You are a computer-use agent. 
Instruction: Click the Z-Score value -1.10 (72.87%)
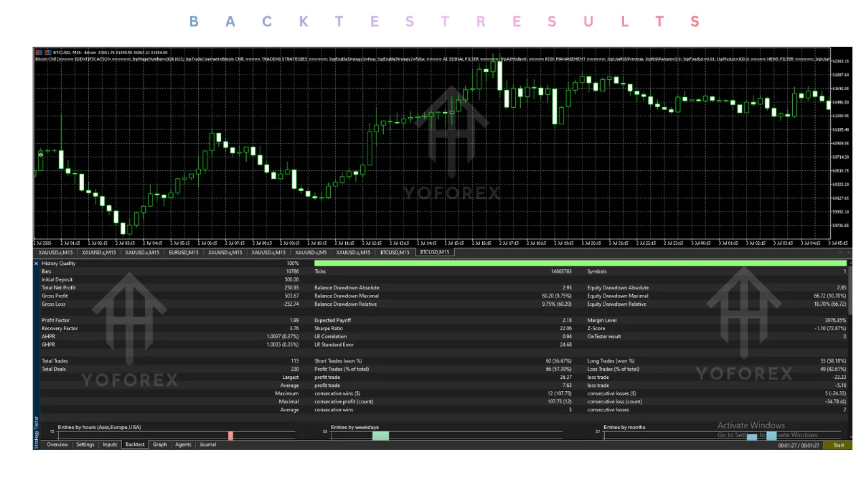830,328
